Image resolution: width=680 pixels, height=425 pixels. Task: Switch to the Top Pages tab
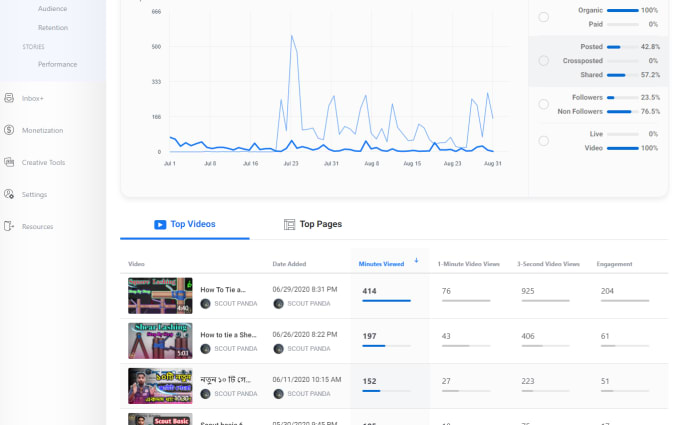[x=313, y=225]
